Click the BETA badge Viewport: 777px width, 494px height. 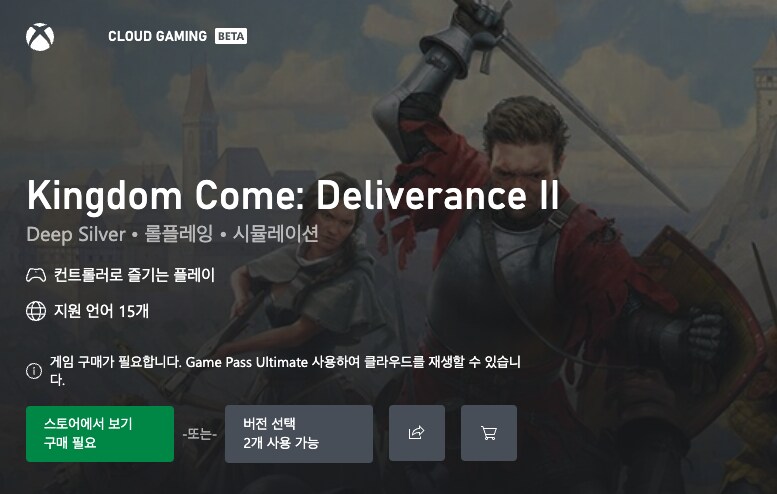pyautogui.click(x=231, y=36)
